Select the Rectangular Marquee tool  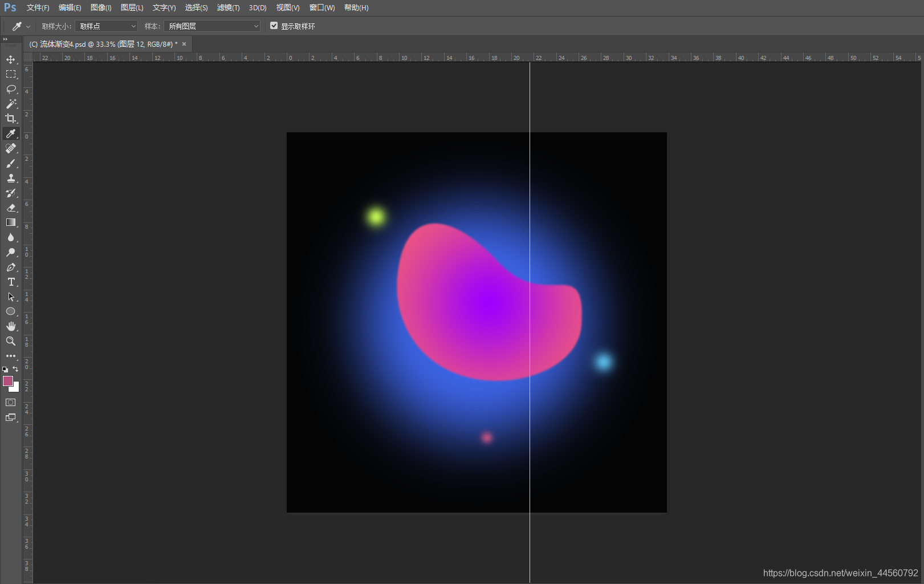pyautogui.click(x=11, y=74)
